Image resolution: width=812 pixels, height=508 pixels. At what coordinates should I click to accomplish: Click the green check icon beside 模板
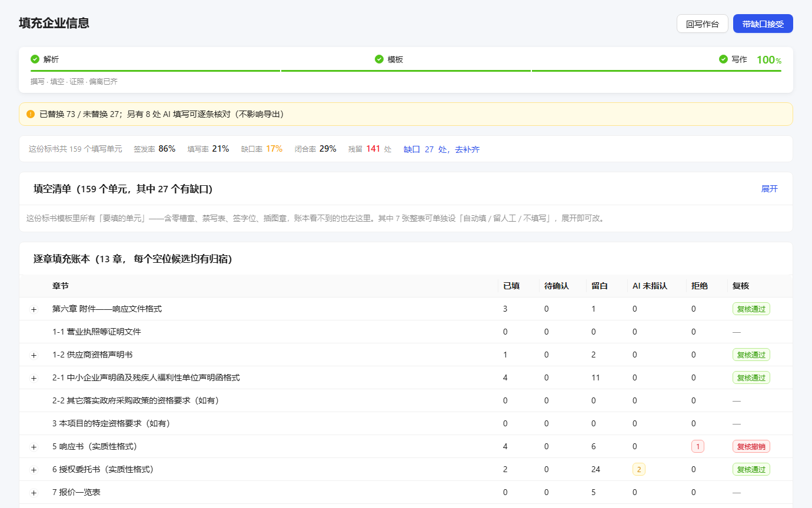tap(379, 59)
